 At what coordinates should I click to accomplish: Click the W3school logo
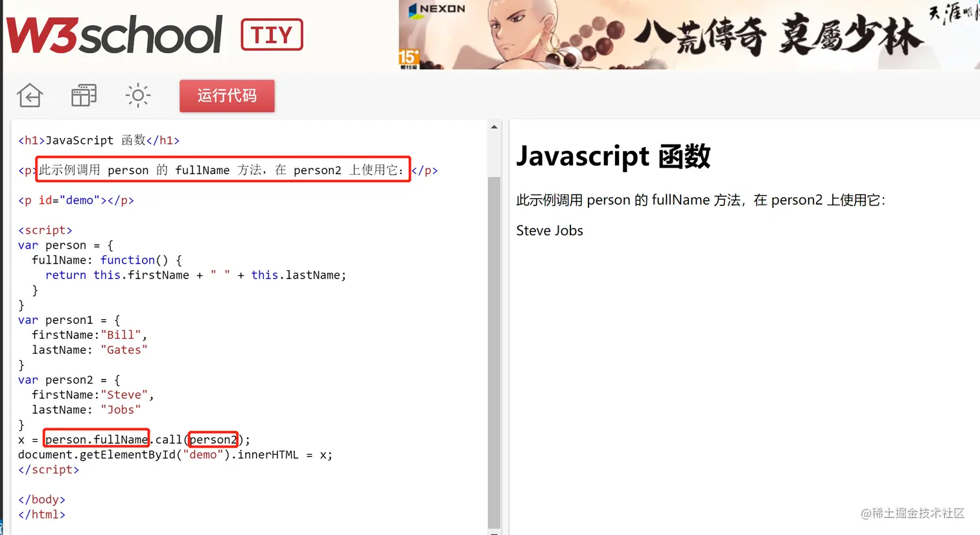pyautogui.click(x=114, y=35)
